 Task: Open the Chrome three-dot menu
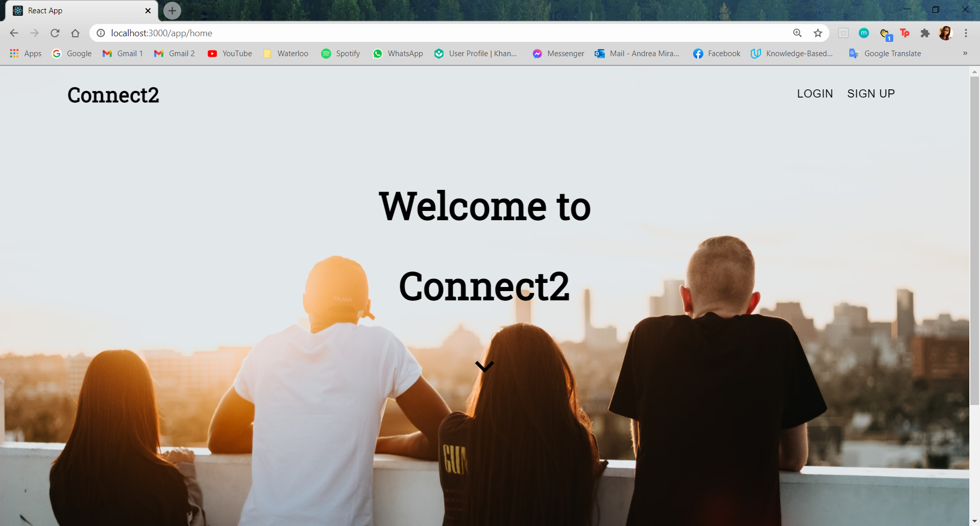pos(966,33)
